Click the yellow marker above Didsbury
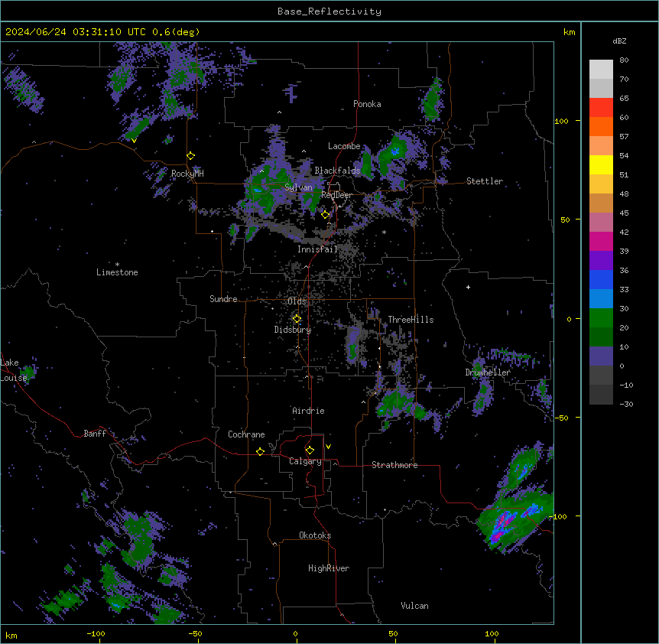This screenshot has width=659, height=644. [297, 319]
